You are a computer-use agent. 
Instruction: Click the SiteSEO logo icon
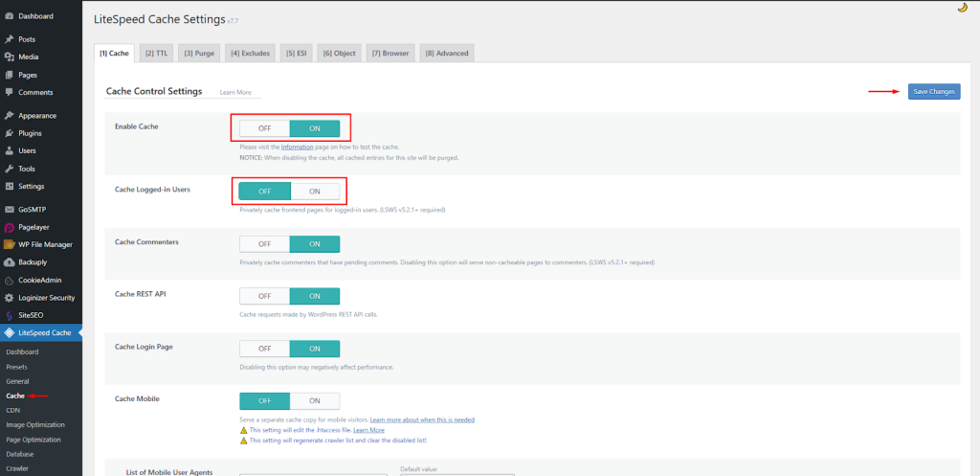10,315
